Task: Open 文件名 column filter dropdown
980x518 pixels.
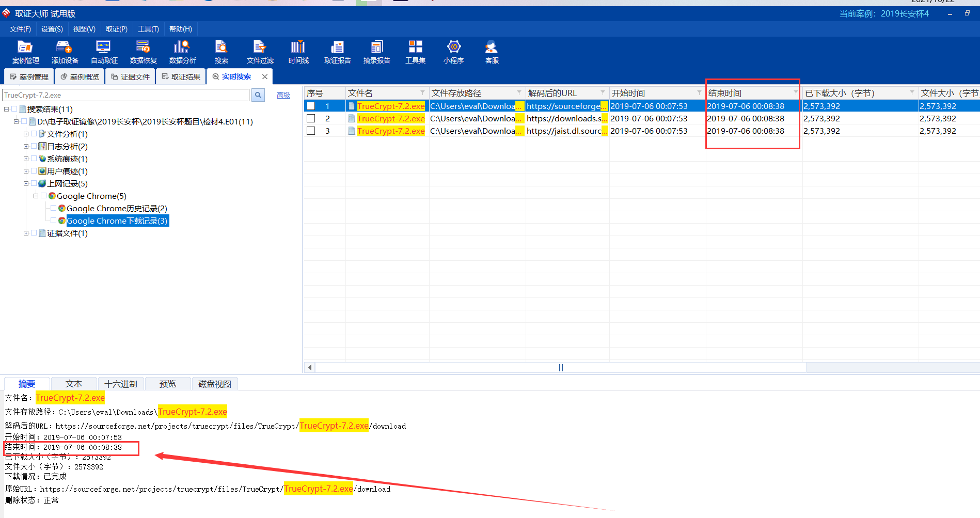Action: click(423, 92)
